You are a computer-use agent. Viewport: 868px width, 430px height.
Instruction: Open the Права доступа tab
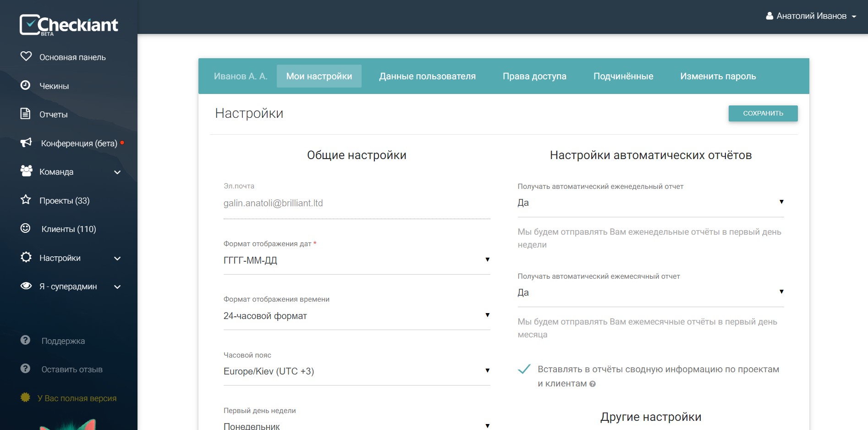click(x=534, y=76)
